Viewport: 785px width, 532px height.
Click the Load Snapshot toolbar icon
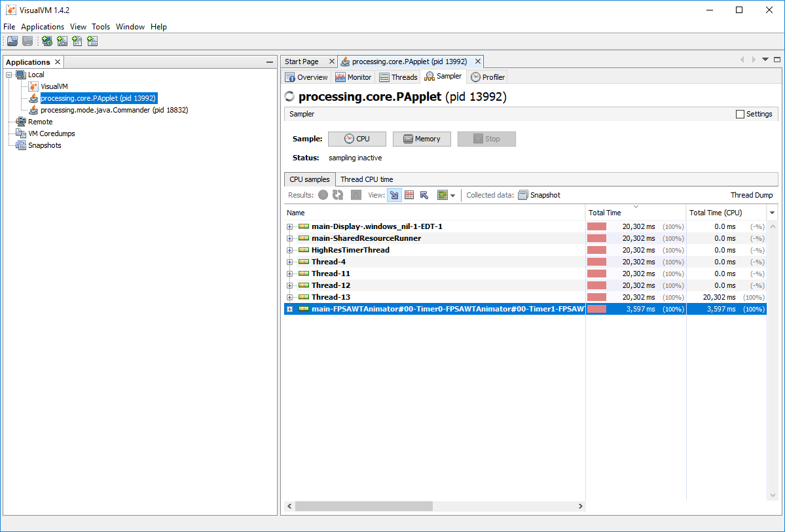click(12, 41)
